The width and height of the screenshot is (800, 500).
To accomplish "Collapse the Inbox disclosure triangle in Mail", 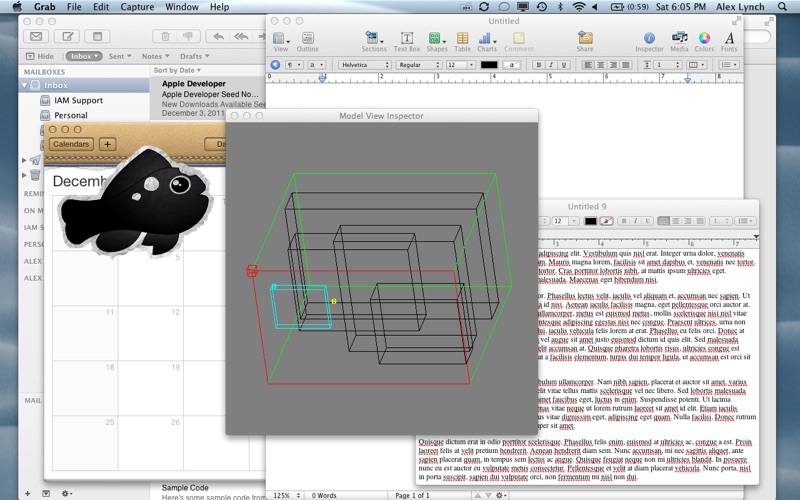I will click(x=24, y=86).
